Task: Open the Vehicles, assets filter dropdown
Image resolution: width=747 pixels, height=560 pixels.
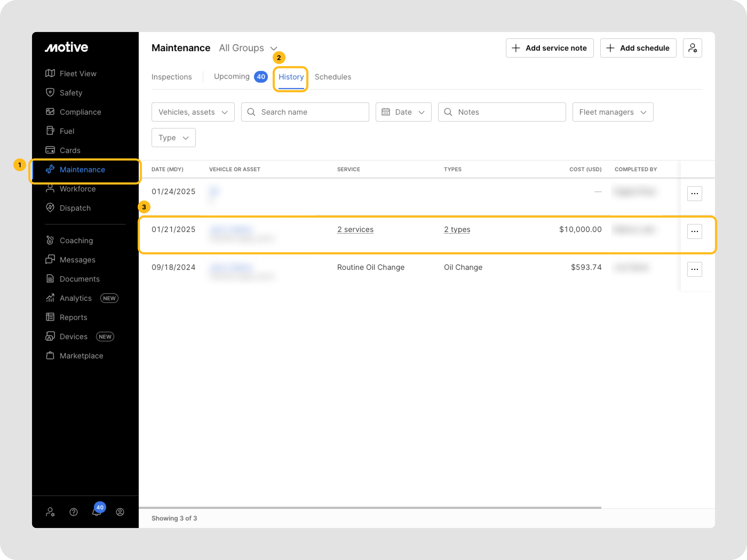Action: [193, 112]
